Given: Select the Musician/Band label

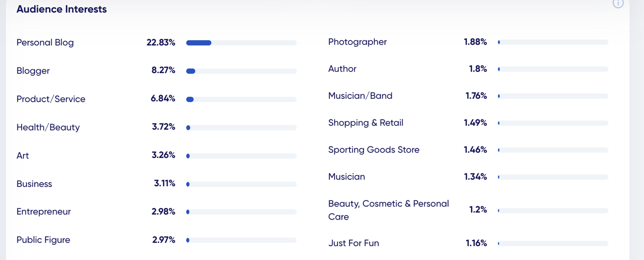Looking at the screenshot, I should 360,96.
